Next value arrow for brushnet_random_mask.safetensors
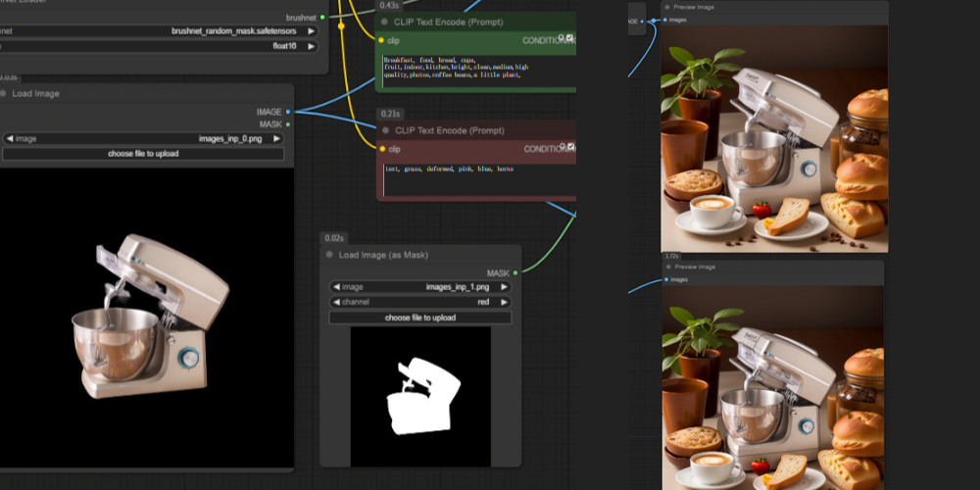980x490 pixels. [311, 30]
